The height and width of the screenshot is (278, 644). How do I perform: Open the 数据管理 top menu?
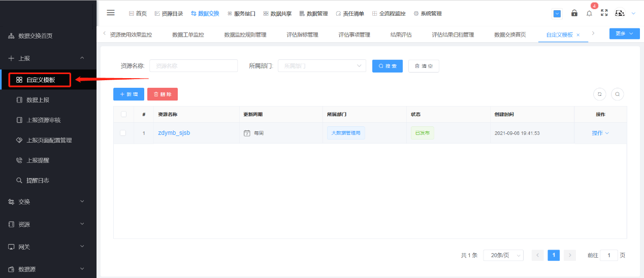point(314,14)
